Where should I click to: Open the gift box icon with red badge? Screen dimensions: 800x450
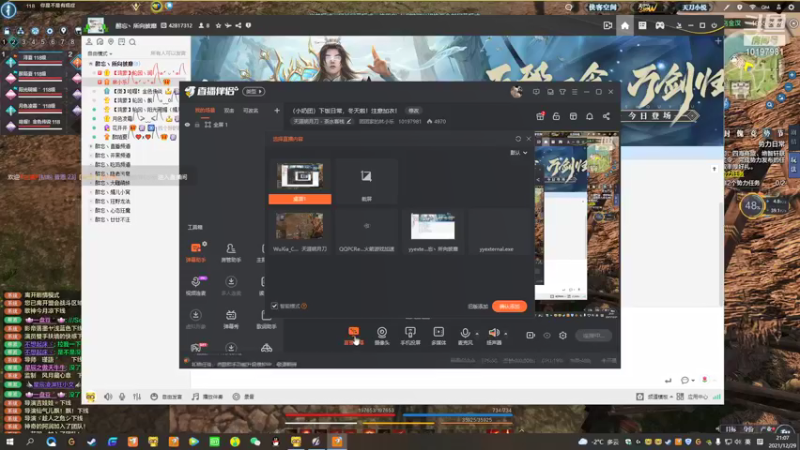tap(540, 116)
